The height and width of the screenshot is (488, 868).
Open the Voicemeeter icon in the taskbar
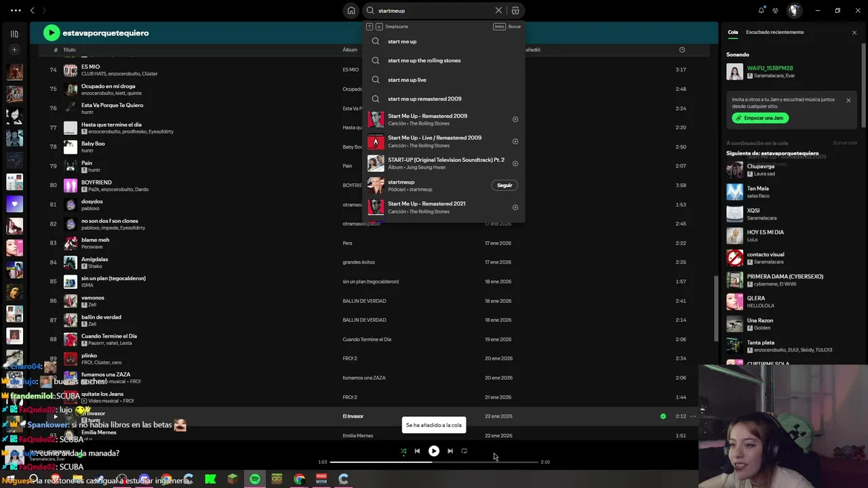(321, 479)
